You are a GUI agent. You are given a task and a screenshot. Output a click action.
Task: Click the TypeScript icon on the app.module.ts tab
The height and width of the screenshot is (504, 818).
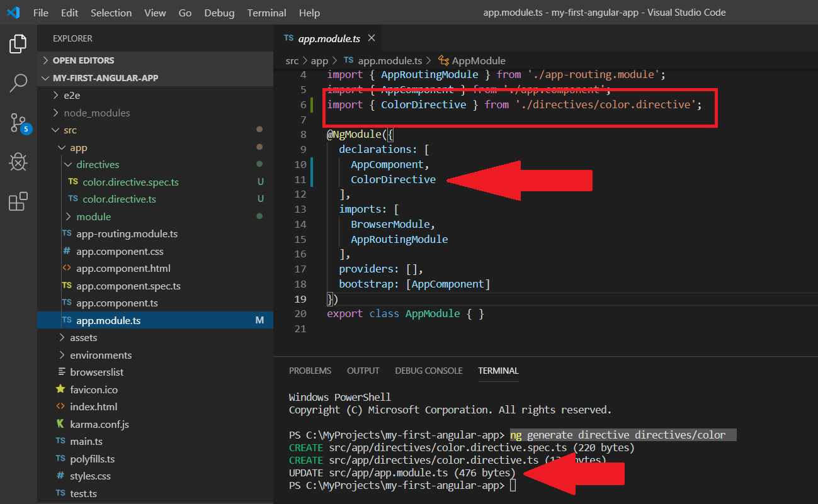tap(289, 38)
